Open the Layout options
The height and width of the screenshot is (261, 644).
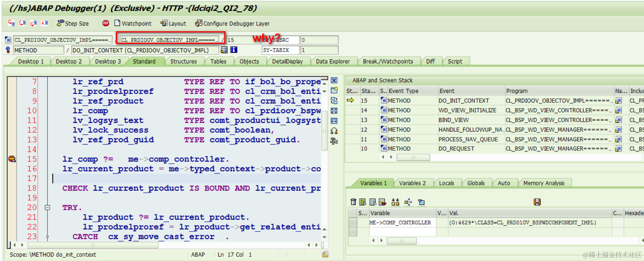click(x=173, y=23)
